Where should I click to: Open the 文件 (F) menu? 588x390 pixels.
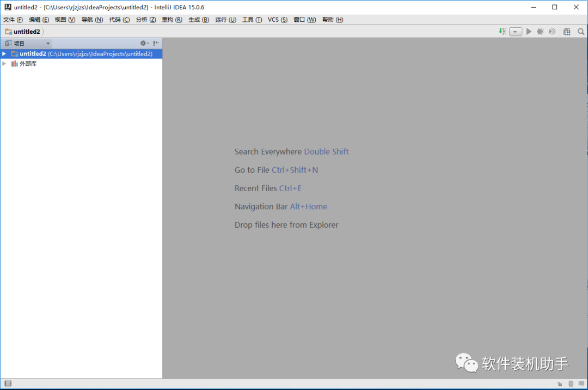click(x=13, y=20)
